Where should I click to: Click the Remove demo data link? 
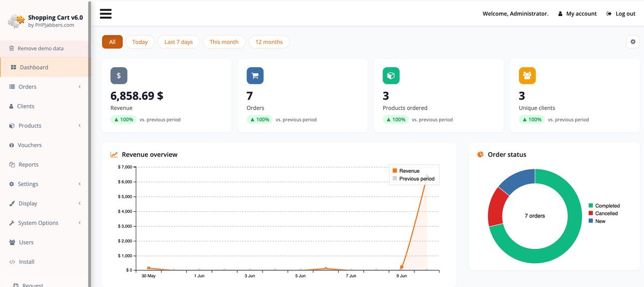(x=40, y=48)
